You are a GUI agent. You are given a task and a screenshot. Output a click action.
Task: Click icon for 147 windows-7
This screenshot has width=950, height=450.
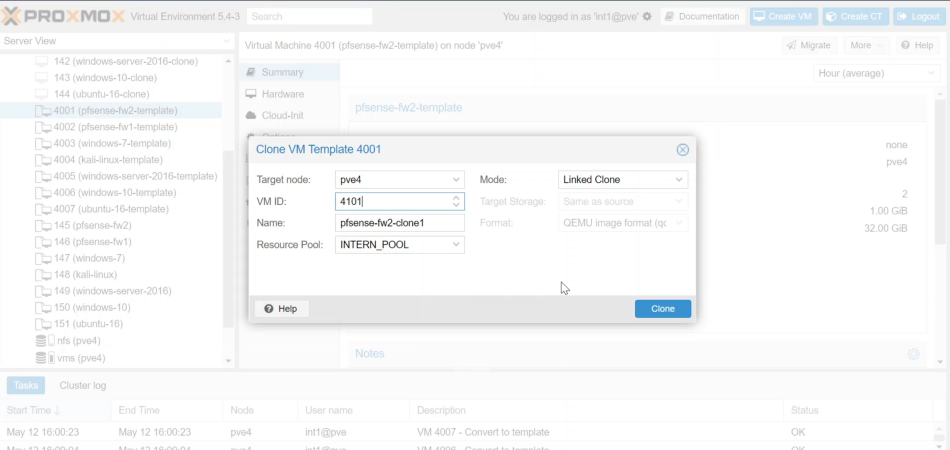tap(43, 258)
